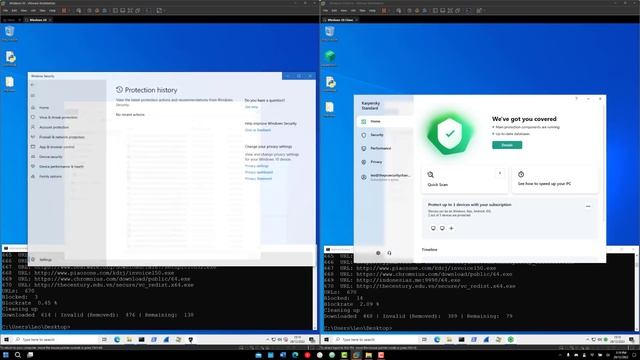The image size is (640, 360).
Task: Open the ellipsis menu on the subscription card
Action: [x=588, y=206]
